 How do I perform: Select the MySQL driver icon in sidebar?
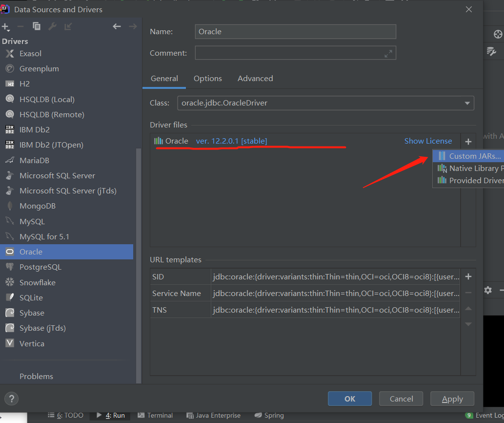click(x=11, y=221)
